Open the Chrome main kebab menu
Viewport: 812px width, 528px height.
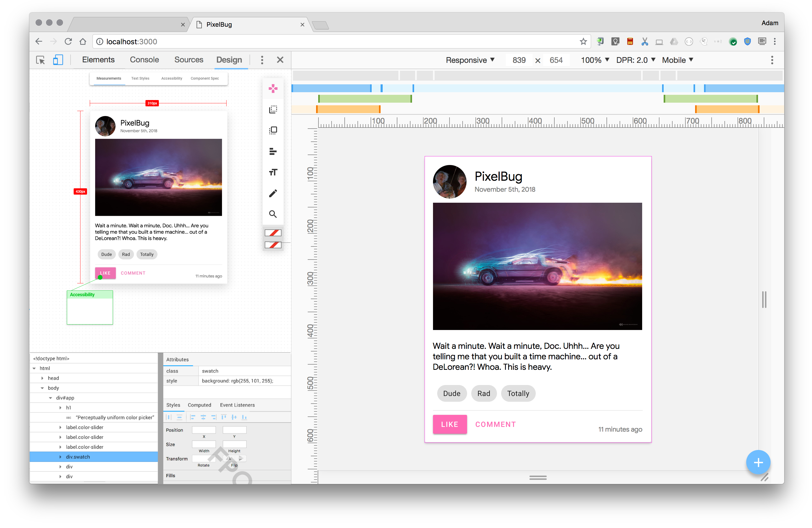pyautogui.click(x=775, y=42)
